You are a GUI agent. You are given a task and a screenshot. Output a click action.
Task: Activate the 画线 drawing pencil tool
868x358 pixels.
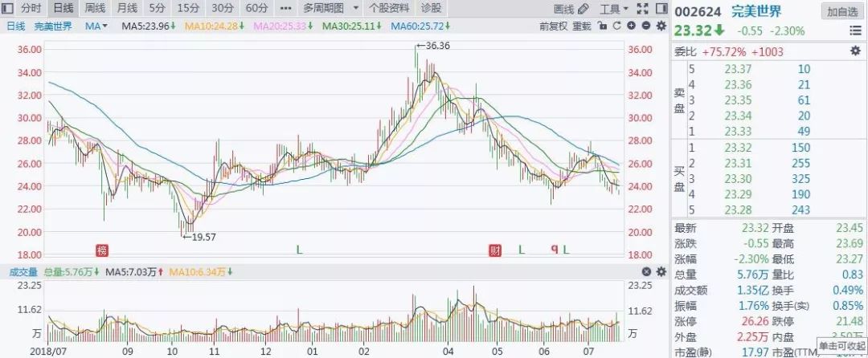571,9
